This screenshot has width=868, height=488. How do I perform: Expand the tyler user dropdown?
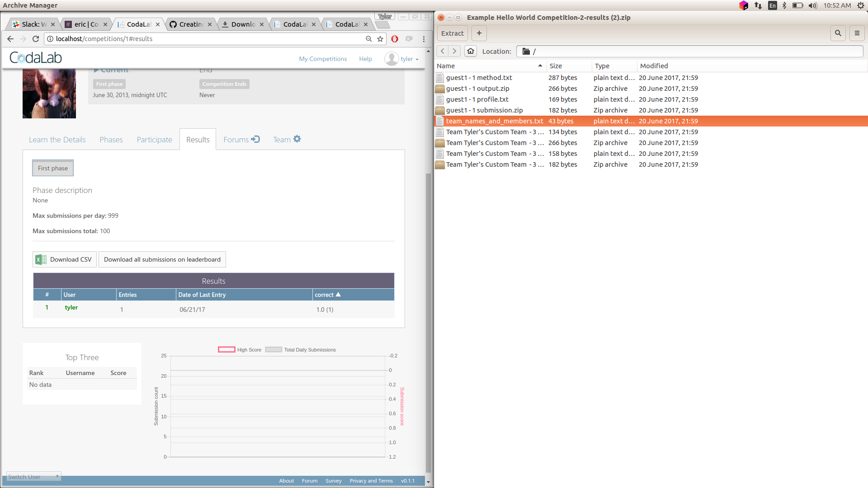409,59
